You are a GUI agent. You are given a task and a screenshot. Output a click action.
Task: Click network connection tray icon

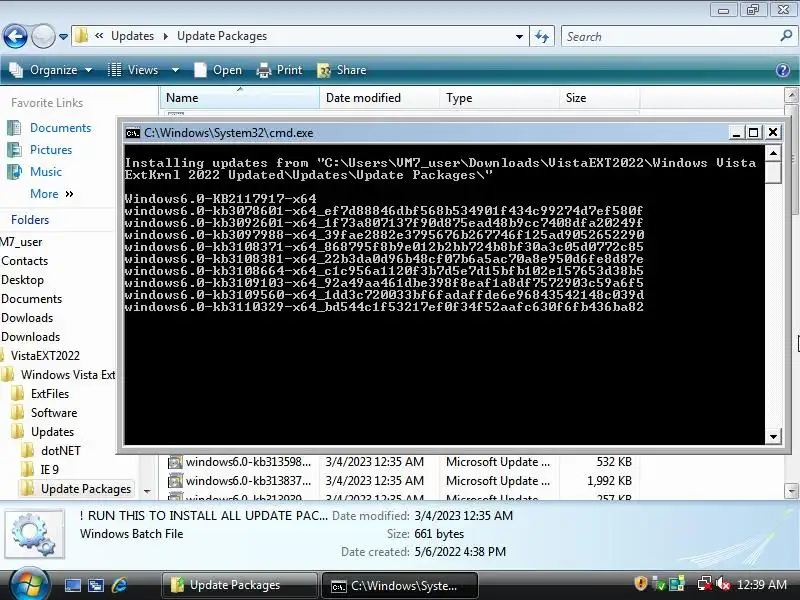[x=705, y=584]
